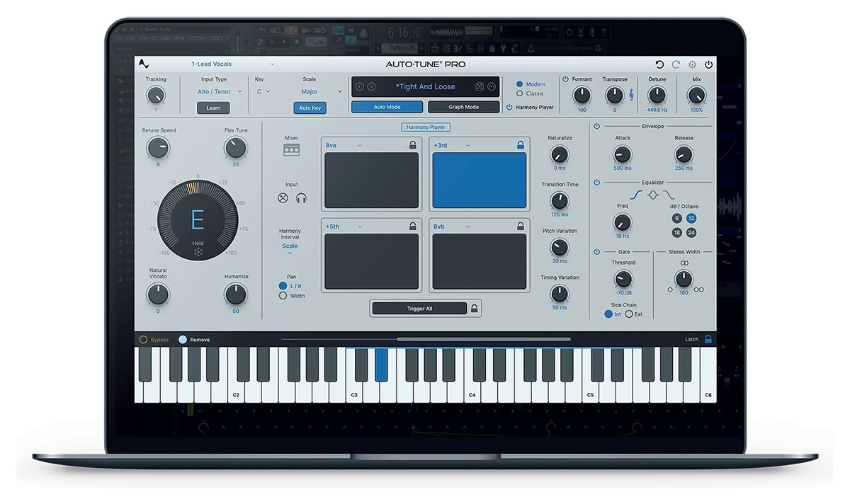Click the 8va pad lock icon
This screenshot has width=850, height=504.
[413, 145]
